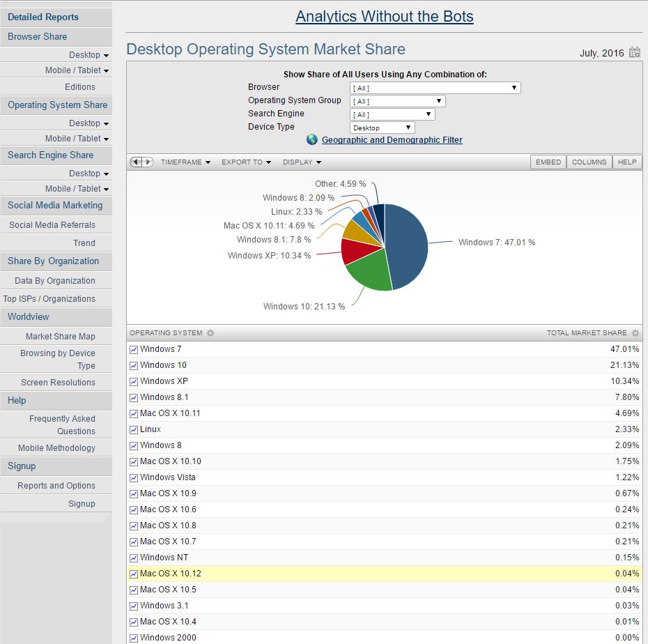Click the HELP button in chart toolbar
This screenshot has width=648, height=644.
coord(627,162)
